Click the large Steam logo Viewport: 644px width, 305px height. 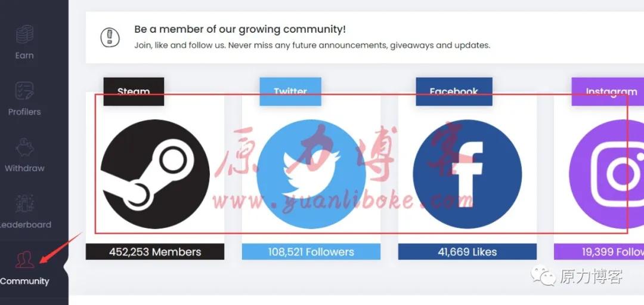[155, 174]
